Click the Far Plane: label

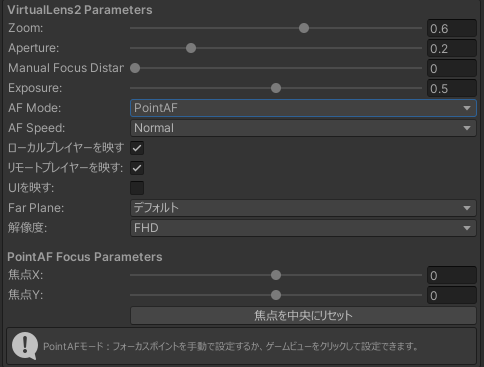(36, 208)
